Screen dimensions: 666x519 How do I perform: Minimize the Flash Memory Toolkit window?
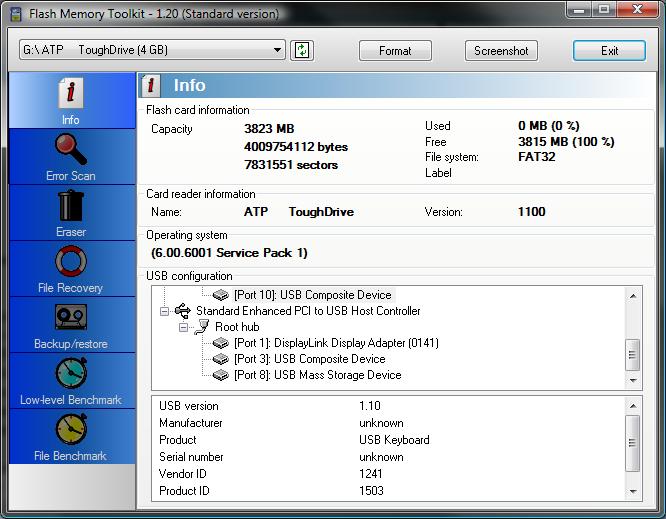point(579,9)
